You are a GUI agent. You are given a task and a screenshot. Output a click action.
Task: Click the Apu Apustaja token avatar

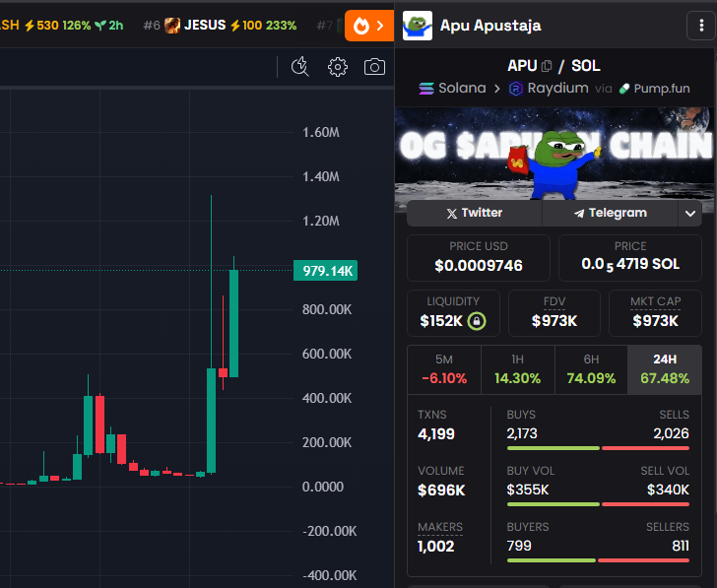click(418, 26)
